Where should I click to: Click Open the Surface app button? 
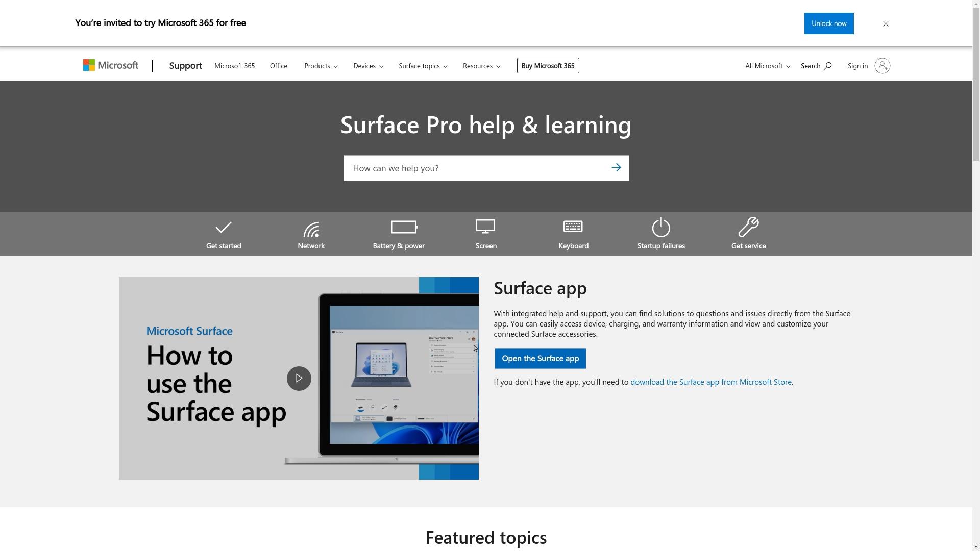pyautogui.click(x=540, y=359)
